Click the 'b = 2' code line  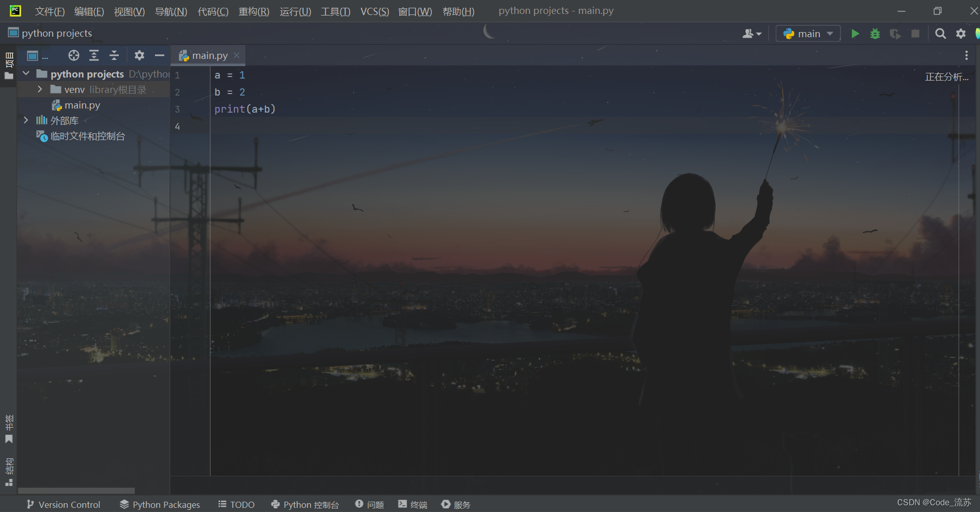point(230,92)
